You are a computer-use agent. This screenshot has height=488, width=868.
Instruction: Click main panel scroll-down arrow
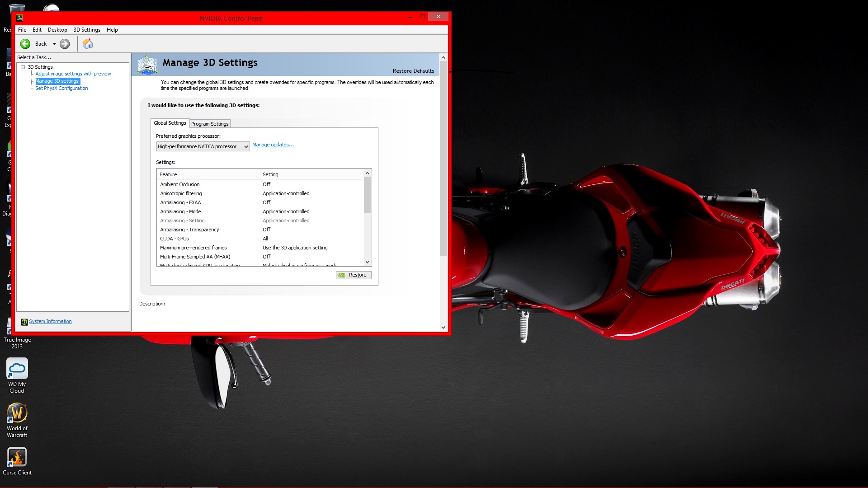click(x=443, y=328)
